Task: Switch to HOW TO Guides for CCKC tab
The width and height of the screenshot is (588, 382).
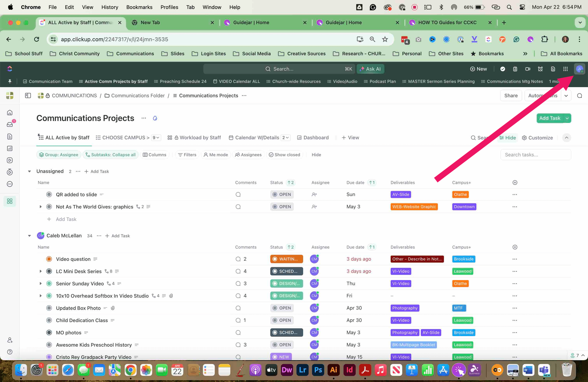Action: [447, 23]
